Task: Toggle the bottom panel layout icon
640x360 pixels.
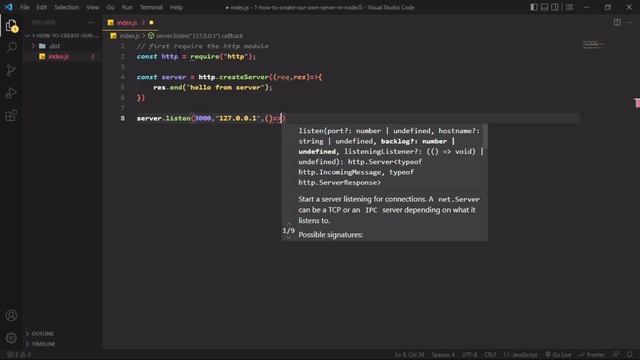Action: coord(544,7)
